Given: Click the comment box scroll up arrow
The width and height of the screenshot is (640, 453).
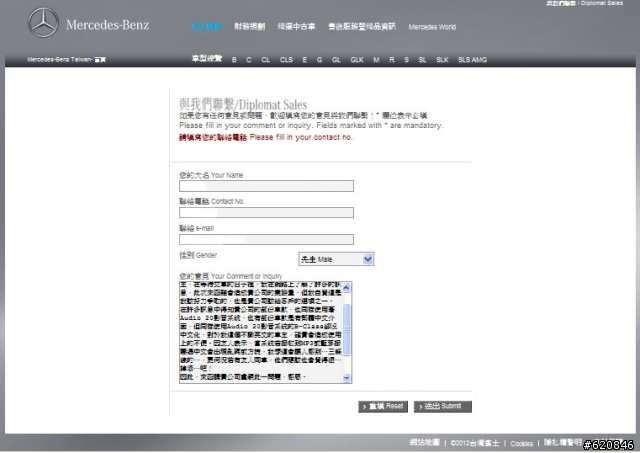Looking at the screenshot, I should [347, 288].
